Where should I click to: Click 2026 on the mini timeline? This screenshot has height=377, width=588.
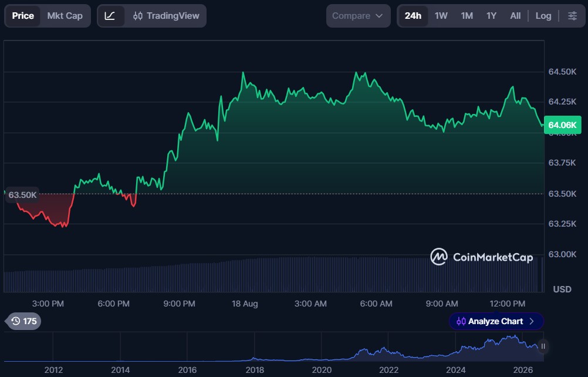coord(523,371)
